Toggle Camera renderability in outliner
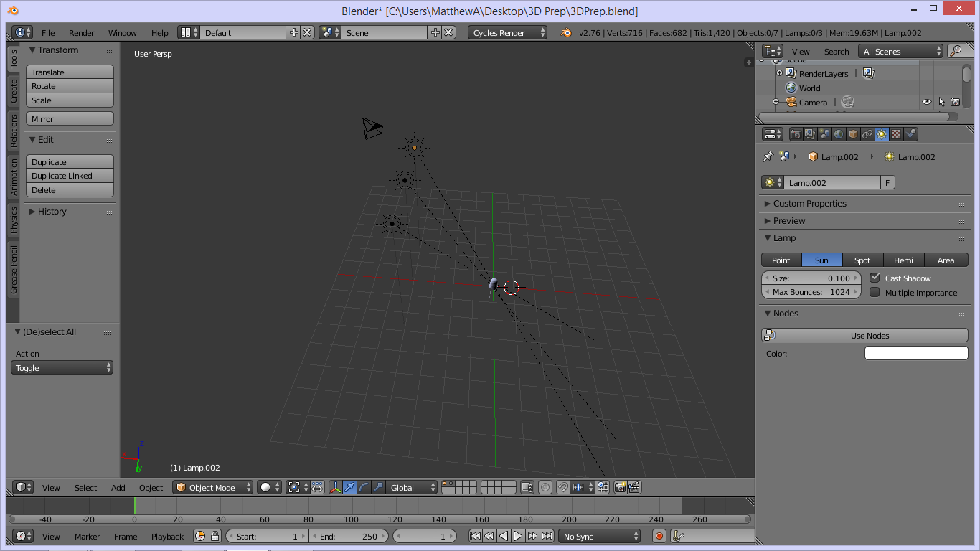Viewport: 980px width, 551px height. pos(955,102)
